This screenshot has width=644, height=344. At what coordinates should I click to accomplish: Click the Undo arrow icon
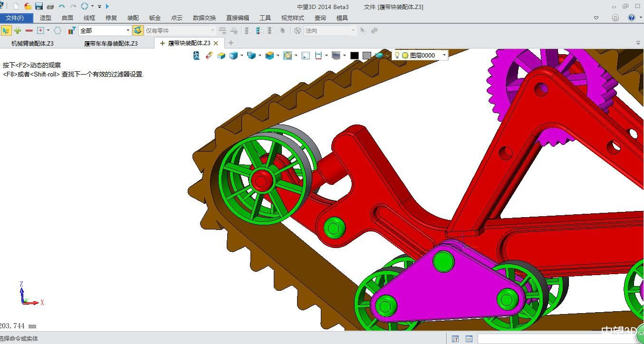[x=62, y=6]
